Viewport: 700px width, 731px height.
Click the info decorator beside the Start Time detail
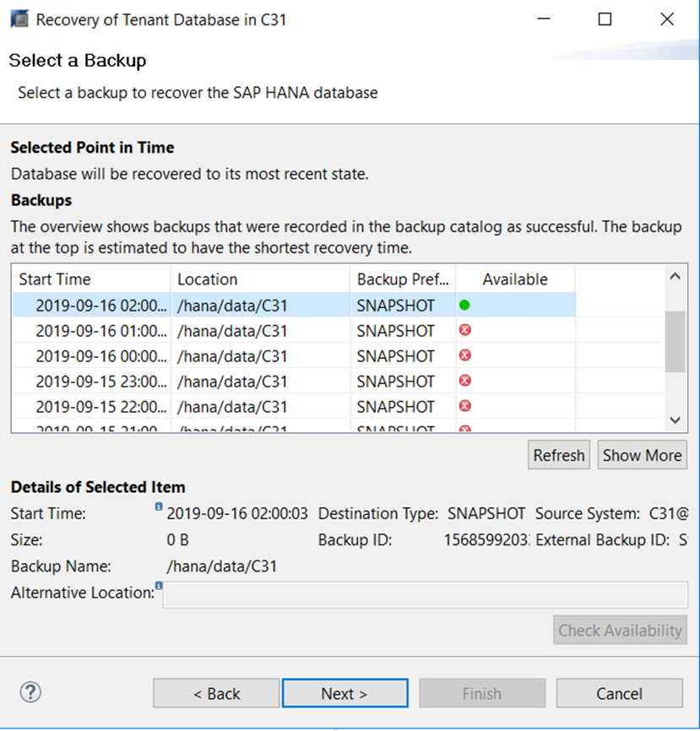(159, 506)
